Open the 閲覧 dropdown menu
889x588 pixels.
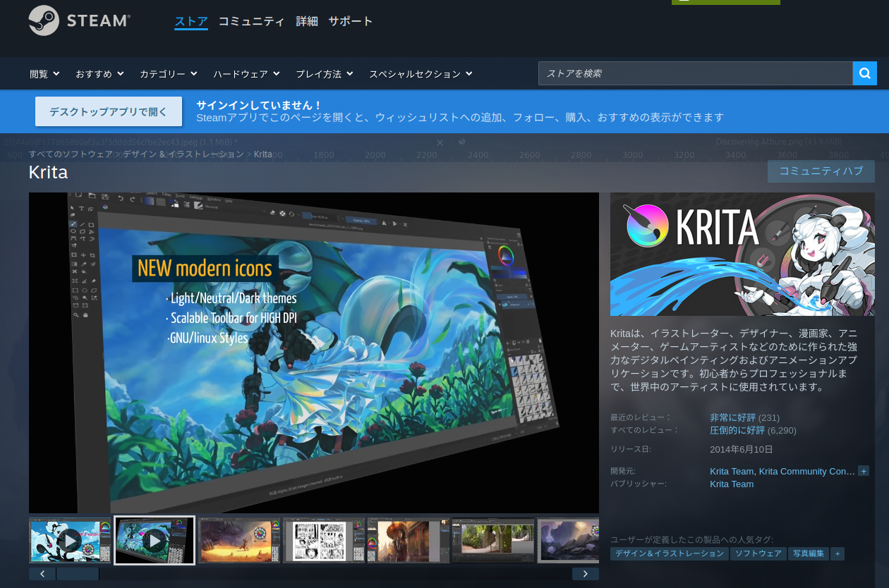[x=44, y=74]
